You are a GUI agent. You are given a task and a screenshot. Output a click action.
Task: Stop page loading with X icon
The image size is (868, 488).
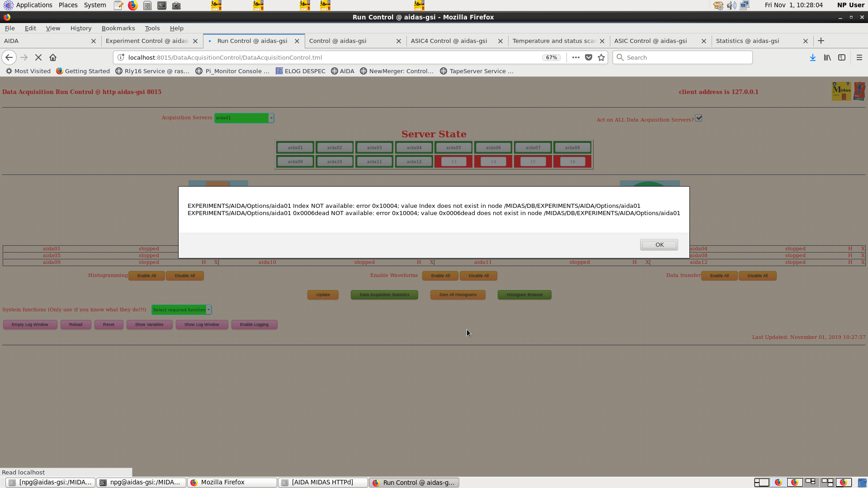[x=38, y=57]
